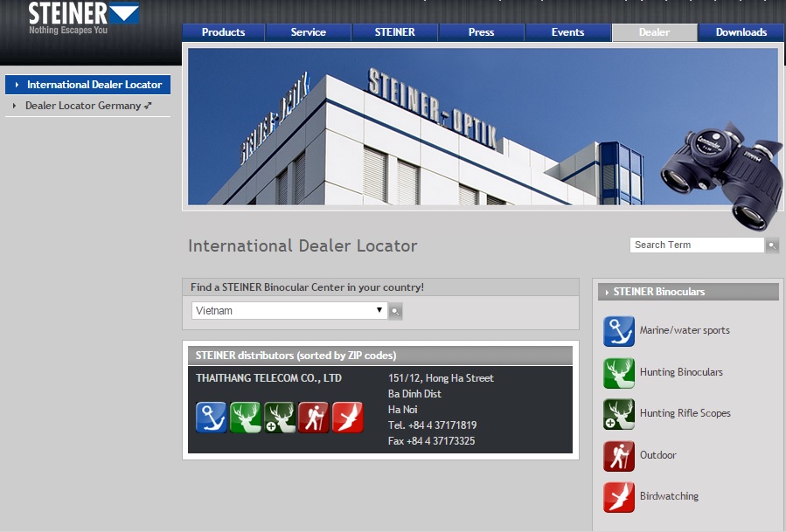Image resolution: width=786 pixels, height=532 pixels.
Task: Click the Outdoor hiker icon in sidebar
Action: [619, 456]
